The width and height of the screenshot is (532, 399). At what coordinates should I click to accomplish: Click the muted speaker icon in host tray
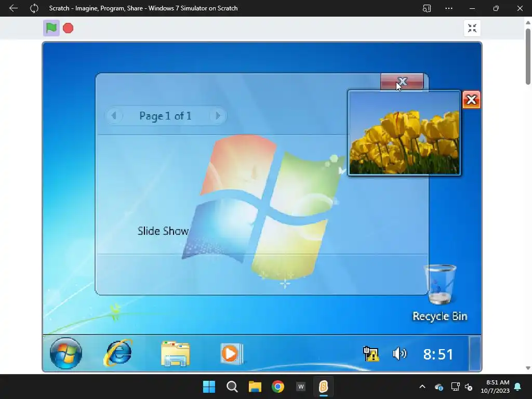tap(469, 387)
